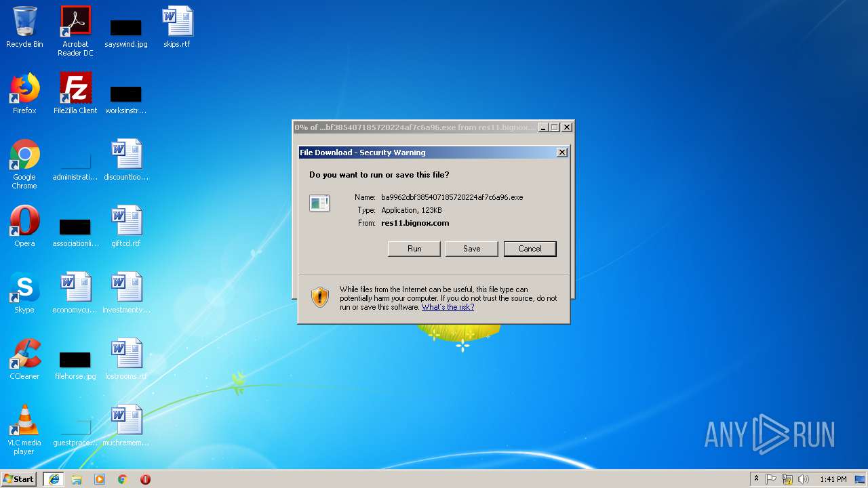Open the Windows Start menu
The height and width of the screenshot is (488, 868).
[x=18, y=479]
